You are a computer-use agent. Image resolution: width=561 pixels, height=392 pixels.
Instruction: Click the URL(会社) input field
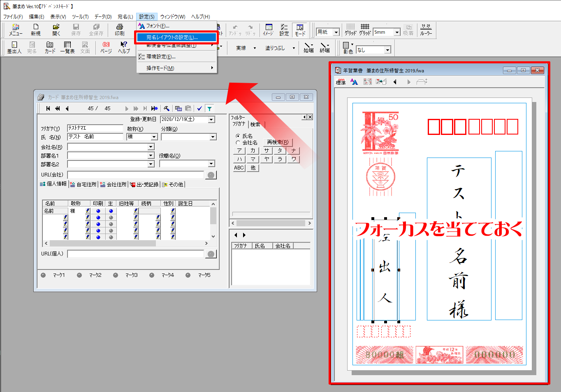[136, 175]
